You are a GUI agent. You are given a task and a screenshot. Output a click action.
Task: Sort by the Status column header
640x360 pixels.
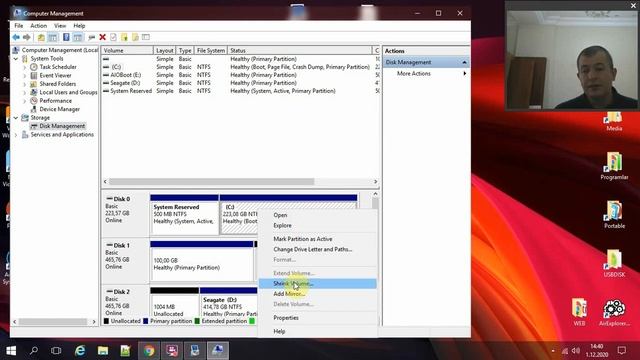(300, 51)
